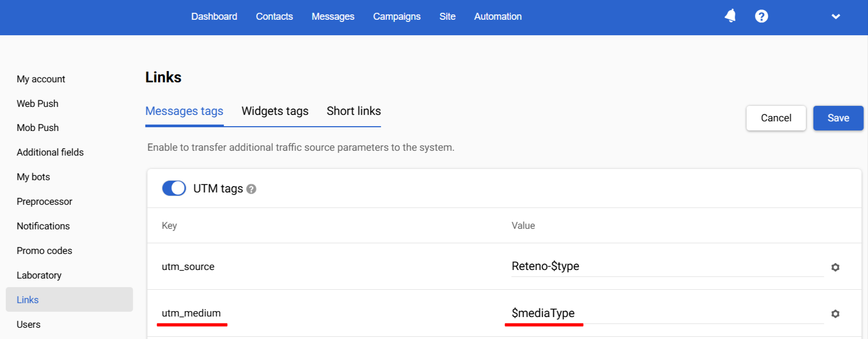Select the Messages tags tab
Screen dimensions: 868x339
(x=184, y=111)
